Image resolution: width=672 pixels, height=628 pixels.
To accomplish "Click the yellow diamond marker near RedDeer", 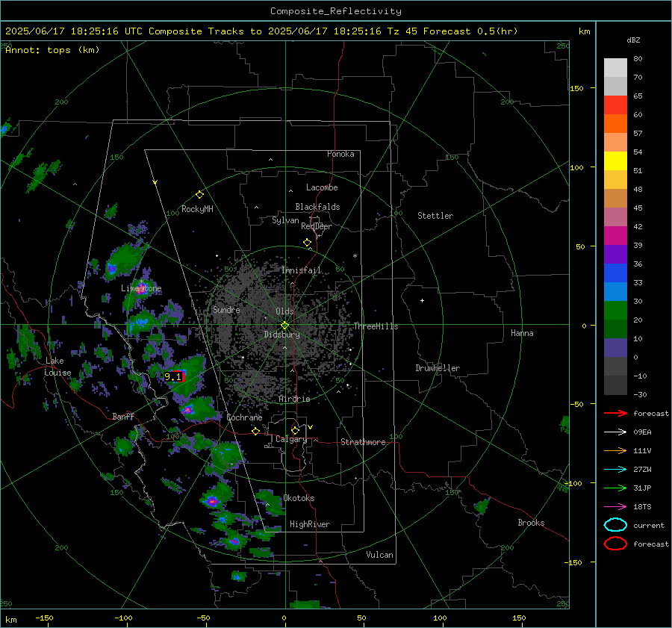I will coord(307,243).
